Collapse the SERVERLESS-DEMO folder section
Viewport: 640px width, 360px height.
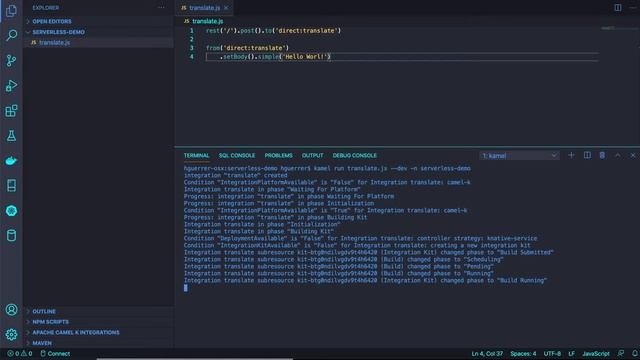[x=98, y=32]
